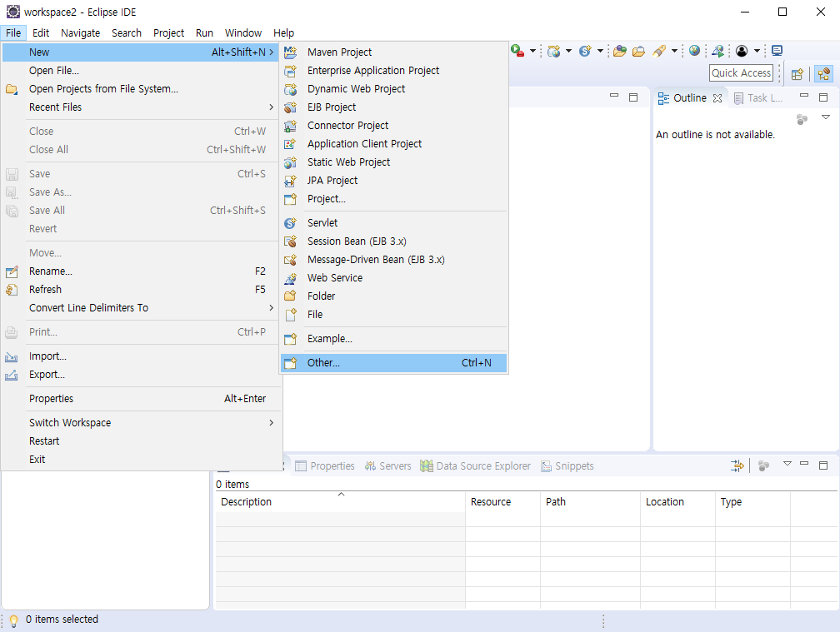
Task: Choose Maven Project from New submenu
Action: pos(393,52)
